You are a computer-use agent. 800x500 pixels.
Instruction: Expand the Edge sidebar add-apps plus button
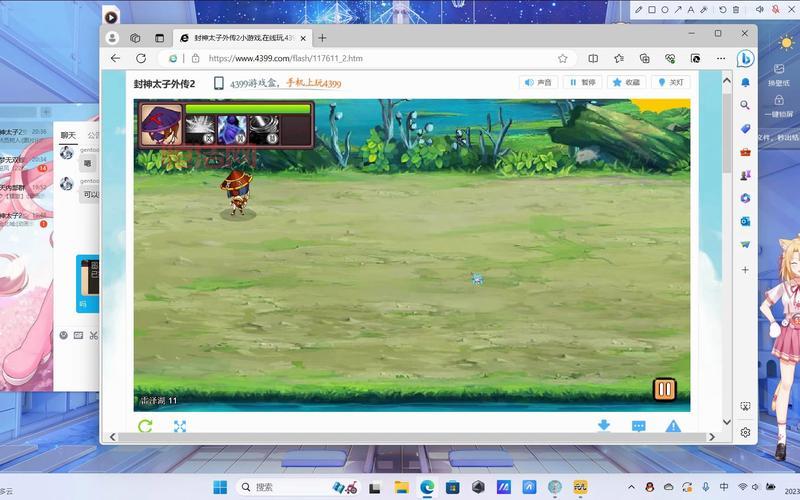[x=745, y=270]
